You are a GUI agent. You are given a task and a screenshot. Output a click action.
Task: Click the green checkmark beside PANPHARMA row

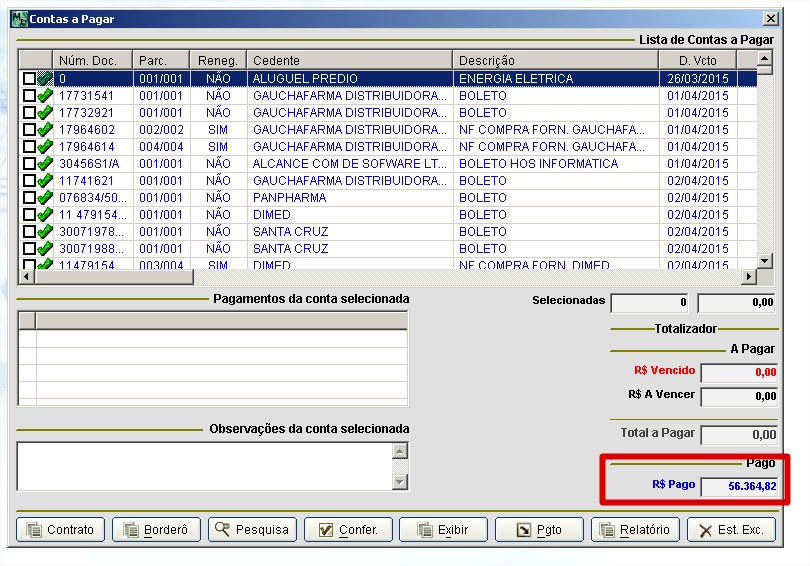(44, 198)
